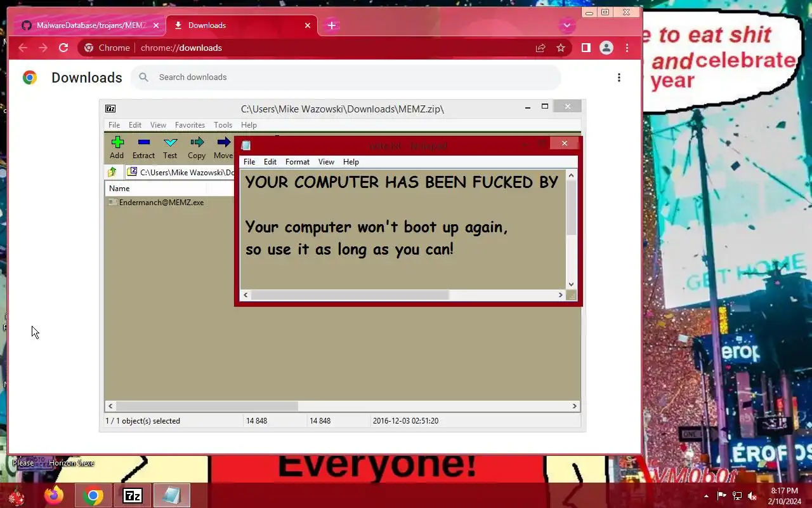Open 7-Zip File menu
The height and width of the screenshot is (508, 812).
(114, 125)
